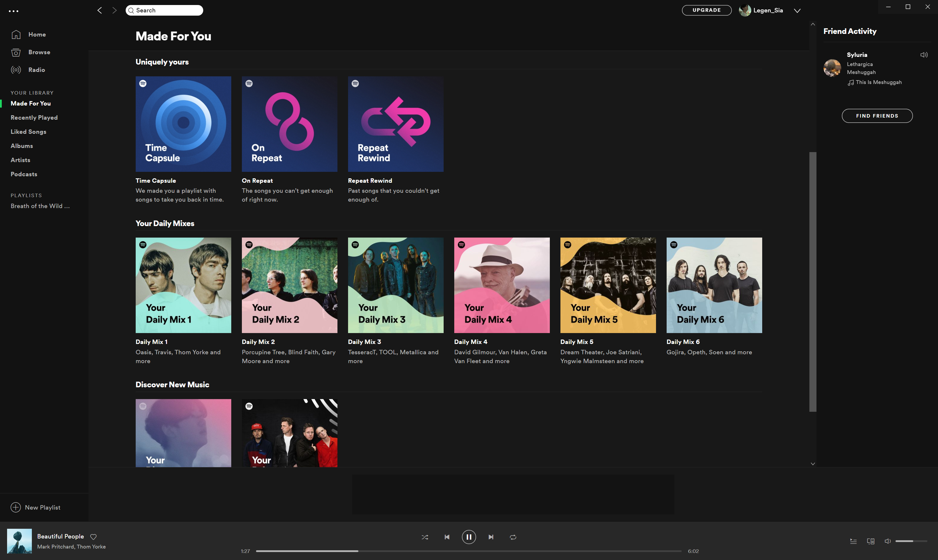Screen dimensions: 938x560
Task: Go back with the left arrow
Action: tap(100, 11)
